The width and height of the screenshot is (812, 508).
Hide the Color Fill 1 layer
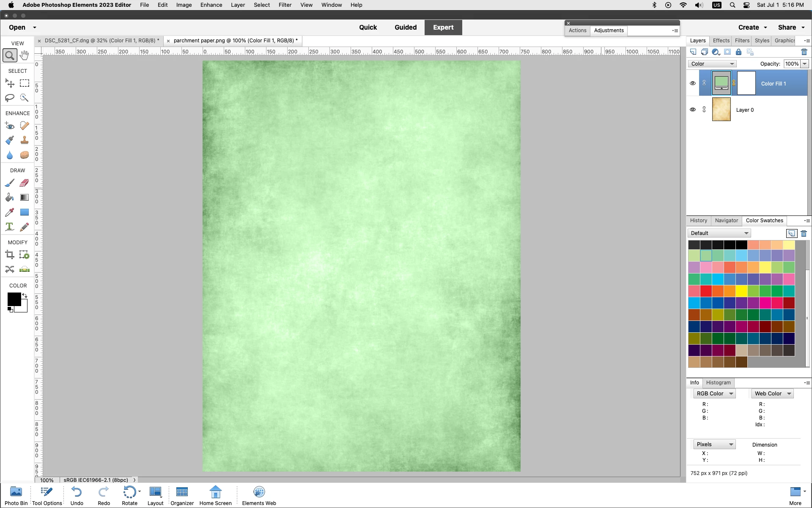693,83
